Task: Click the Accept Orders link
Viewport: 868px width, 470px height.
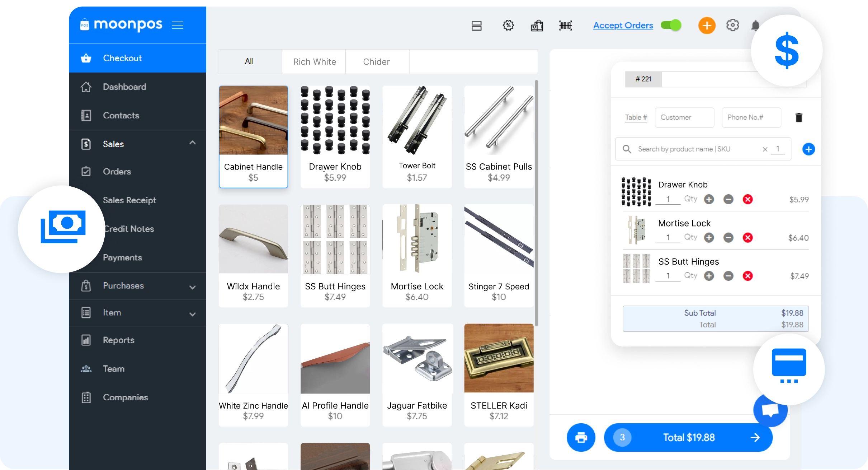Action: (x=623, y=25)
